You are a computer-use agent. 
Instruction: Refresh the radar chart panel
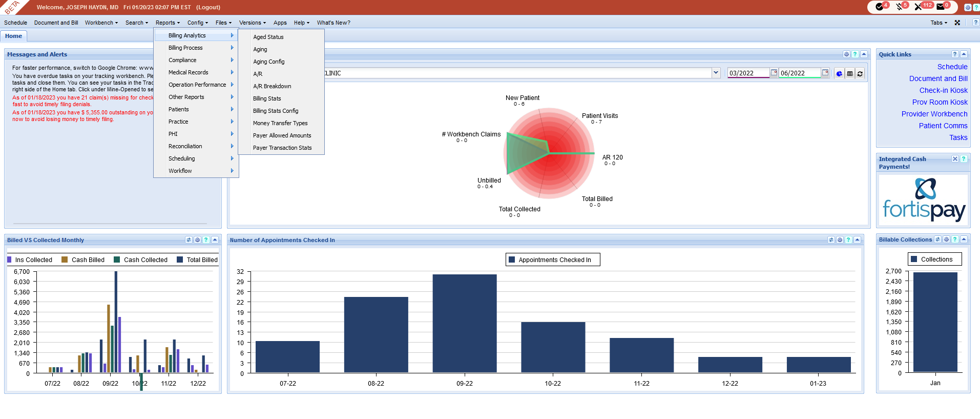pyautogui.click(x=860, y=73)
